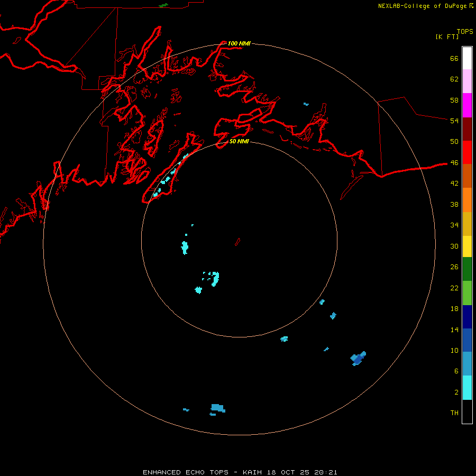Click the TOPS legend title
476x476 pixels.
pyautogui.click(x=465, y=31)
